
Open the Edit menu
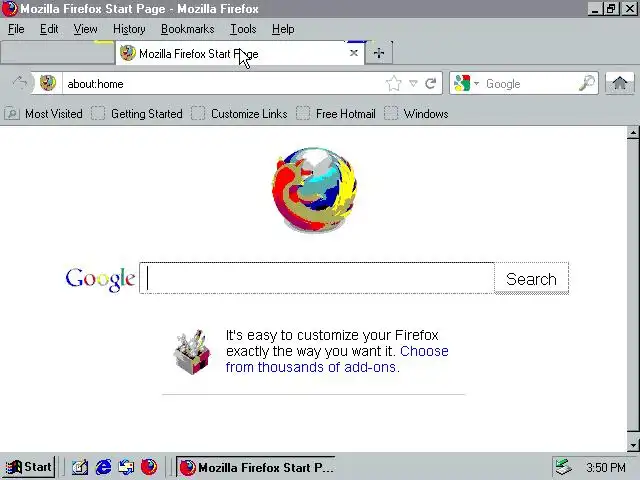click(x=49, y=29)
